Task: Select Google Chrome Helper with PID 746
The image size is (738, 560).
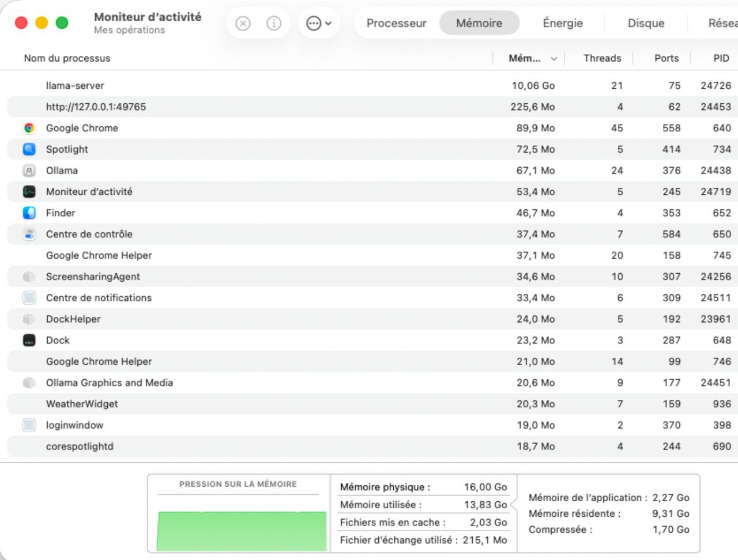Action: pyautogui.click(x=99, y=362)
